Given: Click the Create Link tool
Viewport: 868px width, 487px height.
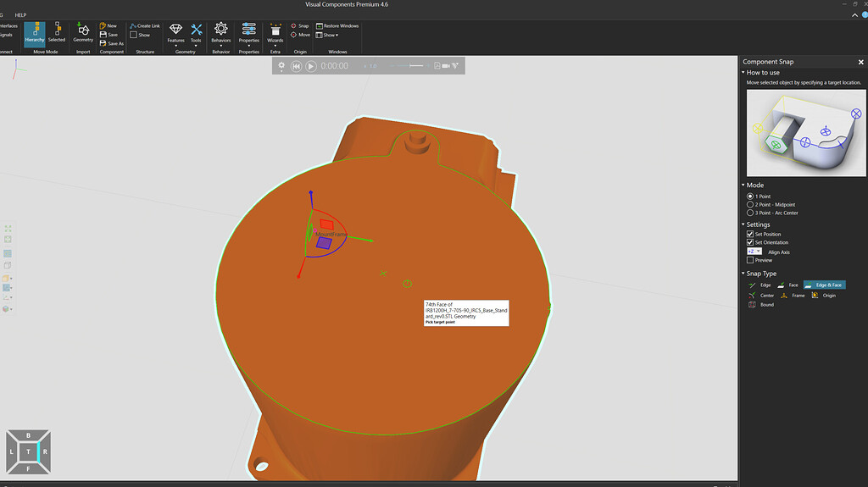Looking at the screenshot, I should pos(145,25).
